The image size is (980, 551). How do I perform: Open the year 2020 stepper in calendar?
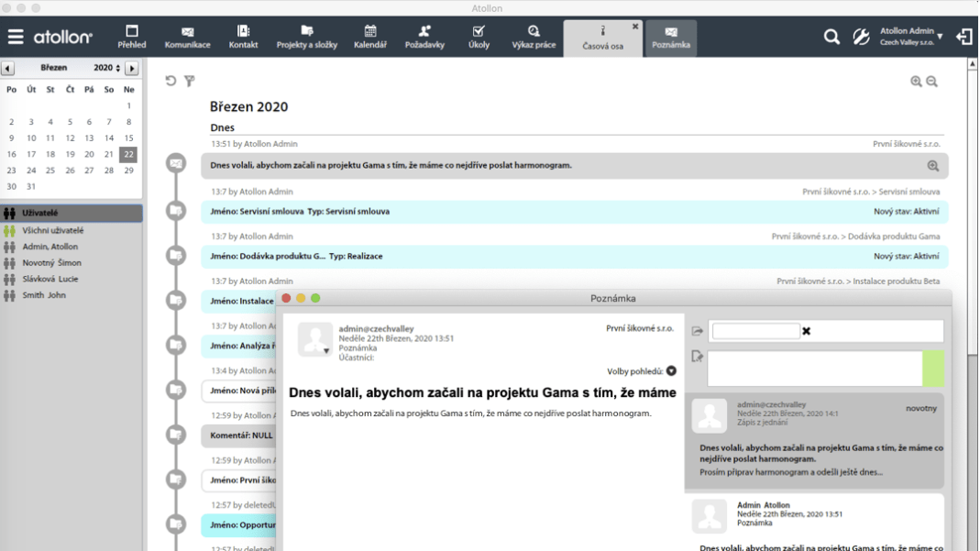pyautogui.click(x=117, y=68)
